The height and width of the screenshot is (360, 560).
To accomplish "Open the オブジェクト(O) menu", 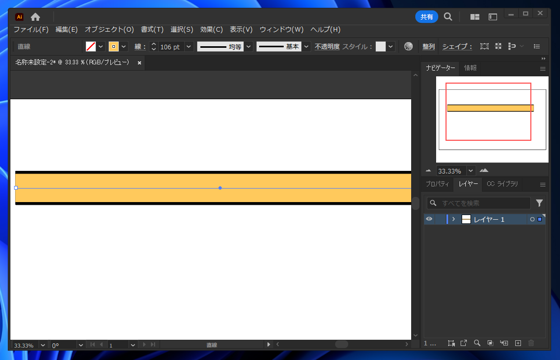I will tap(109, 30).
